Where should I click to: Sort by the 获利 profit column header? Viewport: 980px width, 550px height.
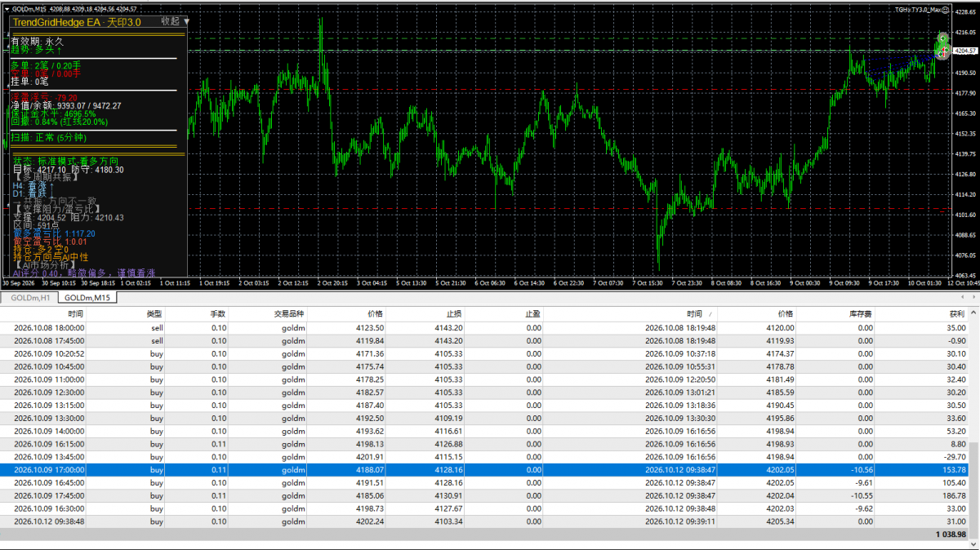point(957,313)
